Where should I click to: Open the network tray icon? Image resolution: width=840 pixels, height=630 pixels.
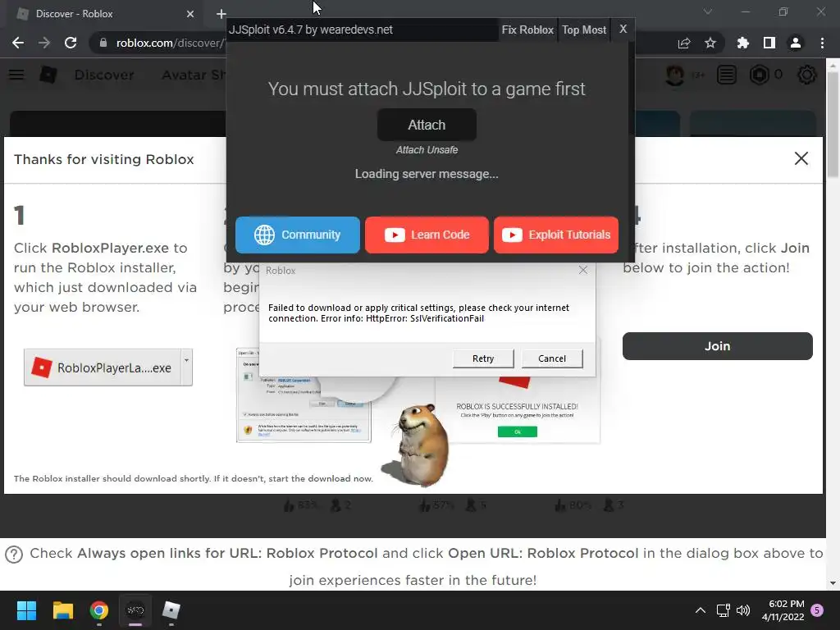click(x=724, y=610)
